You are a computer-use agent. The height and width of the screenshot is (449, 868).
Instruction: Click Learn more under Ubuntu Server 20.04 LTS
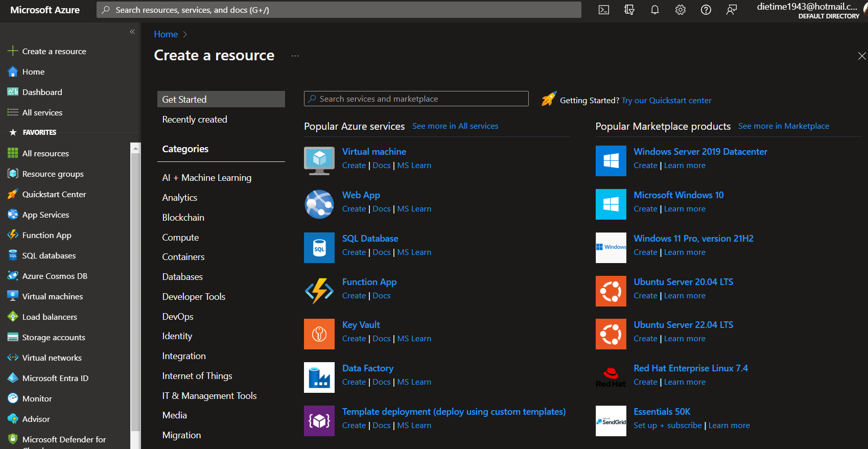click(685, 295)
